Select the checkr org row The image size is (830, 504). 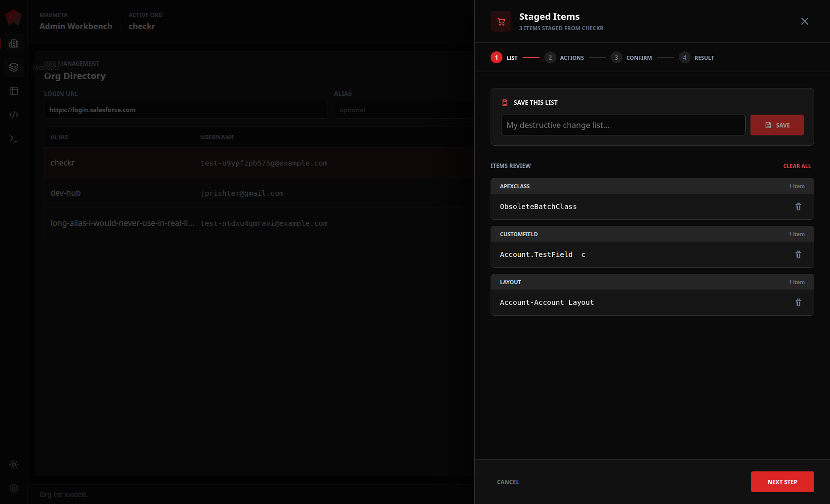coord(259,163)
